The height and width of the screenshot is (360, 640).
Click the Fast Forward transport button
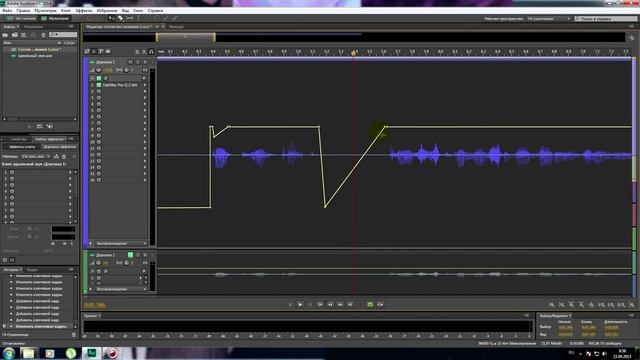tap(340, 304)
